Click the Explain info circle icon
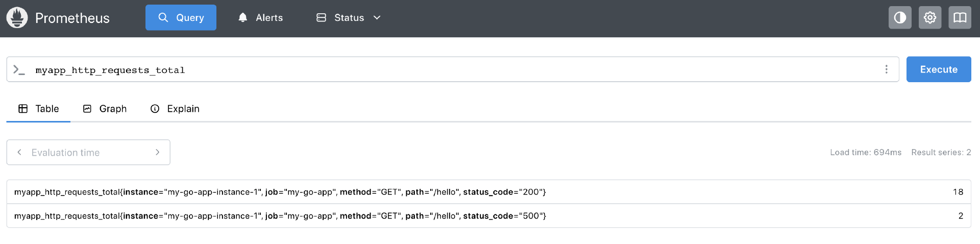The height and width of the screenshot is (244, 980). [155, 109]
